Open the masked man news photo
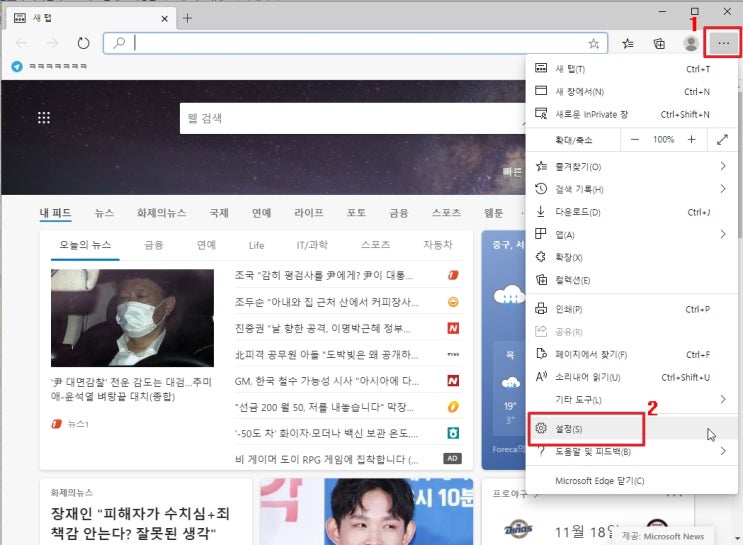 tap(132, 318)
